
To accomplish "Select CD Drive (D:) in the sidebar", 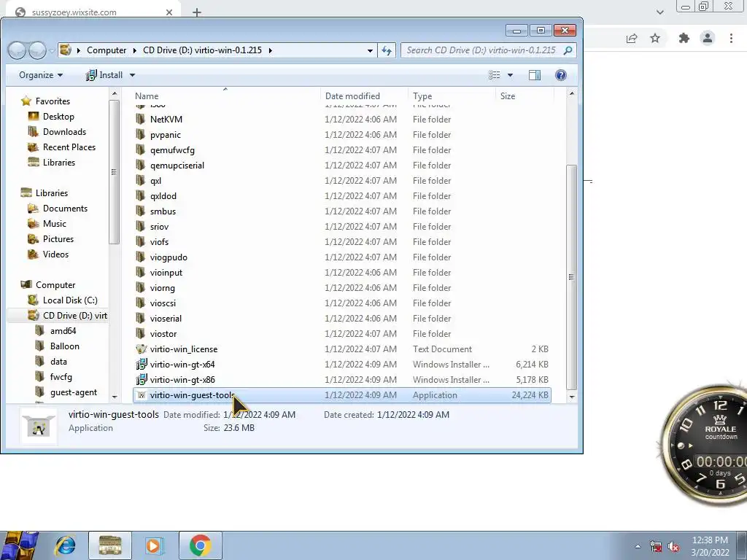I will (58, 316).
